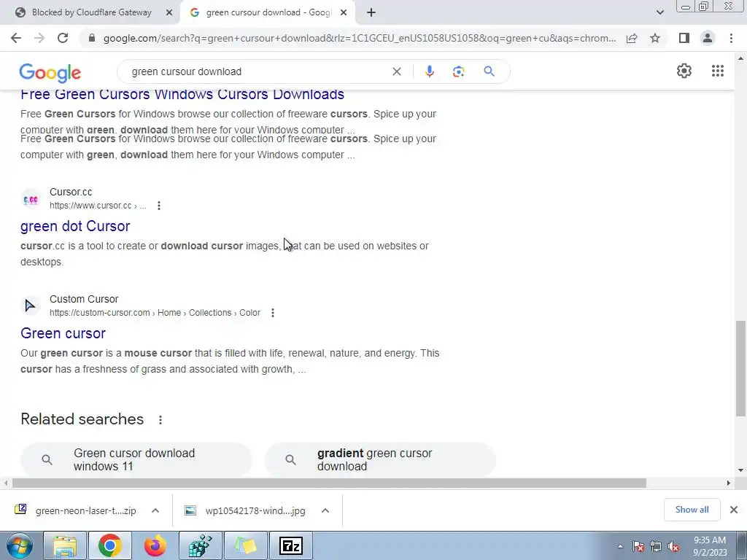Expand tab search dropdown arrow
Image resolution: width=747 pixels, height=560 pixels.
pos(659,12)
